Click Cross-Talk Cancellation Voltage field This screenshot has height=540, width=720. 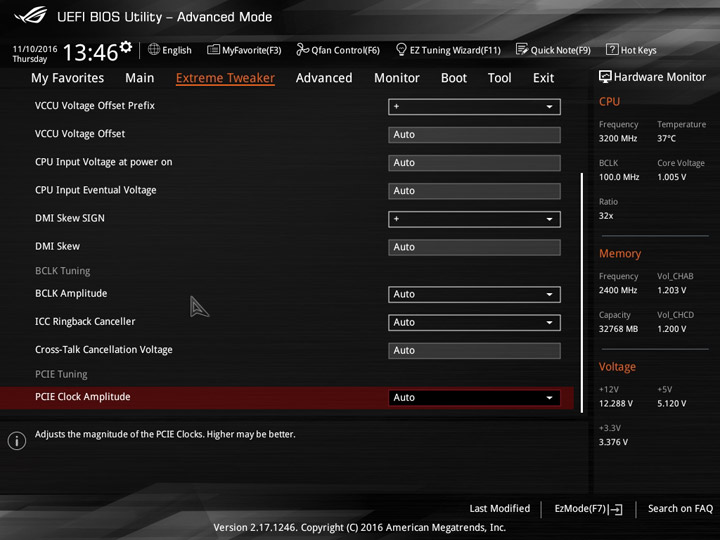pos(474,350)
